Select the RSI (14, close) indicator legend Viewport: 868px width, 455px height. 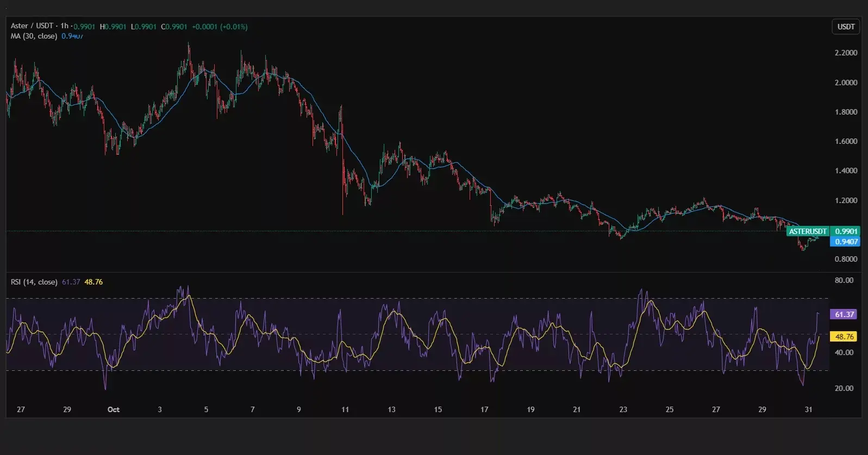pyautogui.click(x=34, y=282)
